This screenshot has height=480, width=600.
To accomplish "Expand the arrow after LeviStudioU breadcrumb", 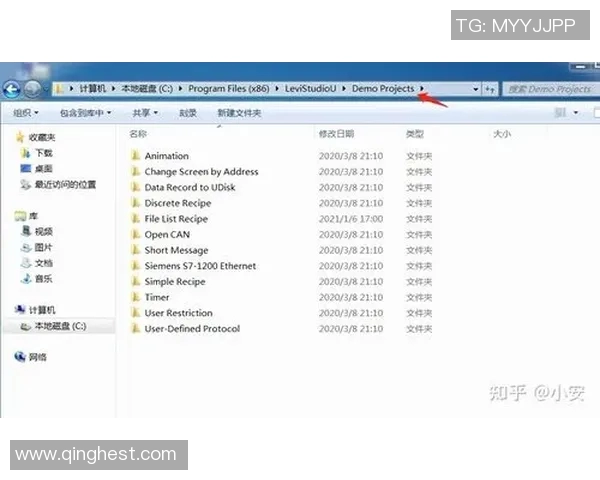I will click(344, 89).
